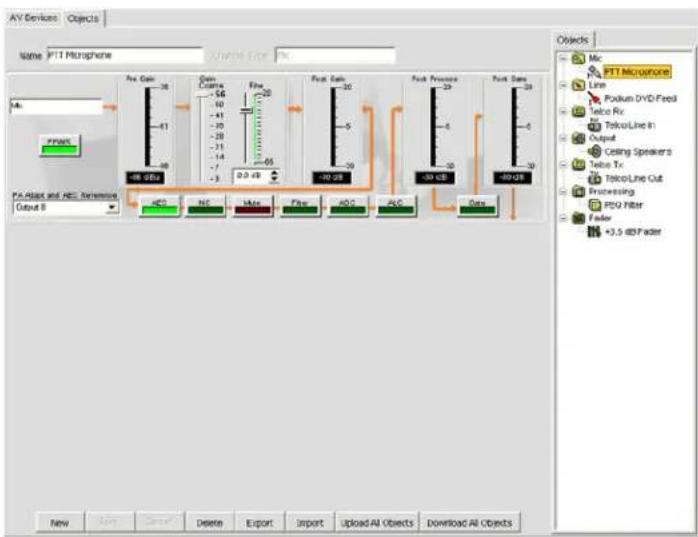Click the Post Process meter dB readout
The height and width of the screenshot is (537, 698).
(434, 178)
